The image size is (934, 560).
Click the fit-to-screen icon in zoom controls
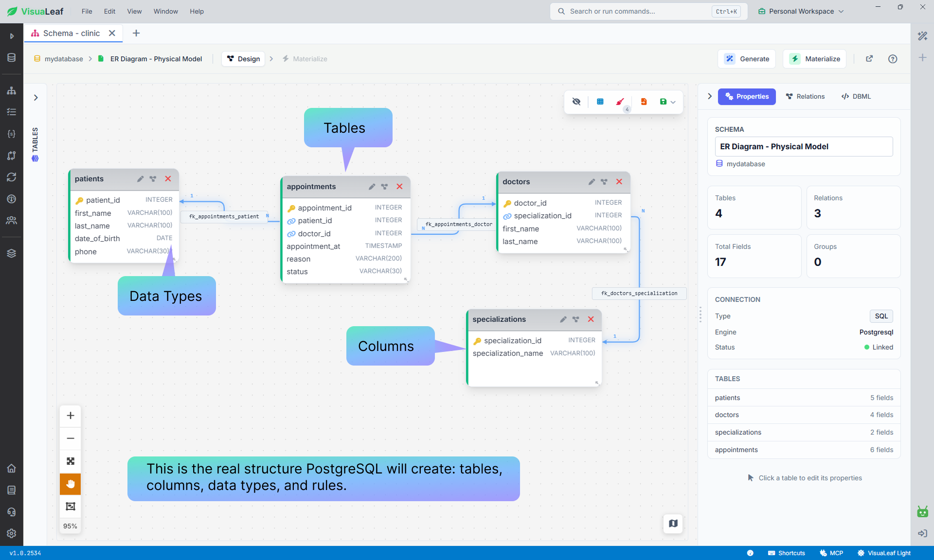tap(71, 461)
